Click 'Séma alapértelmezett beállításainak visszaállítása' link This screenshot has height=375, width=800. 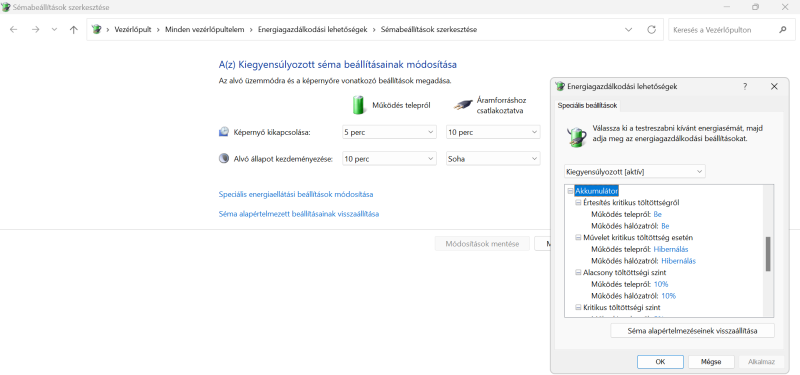[298, 214]
